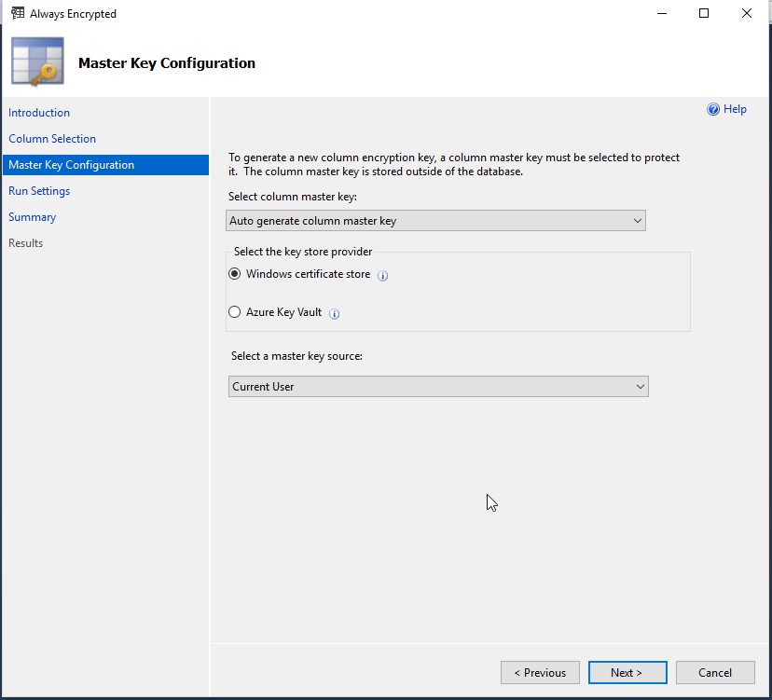Open the Results step
The image size is (772, 700).
(25, 242)
